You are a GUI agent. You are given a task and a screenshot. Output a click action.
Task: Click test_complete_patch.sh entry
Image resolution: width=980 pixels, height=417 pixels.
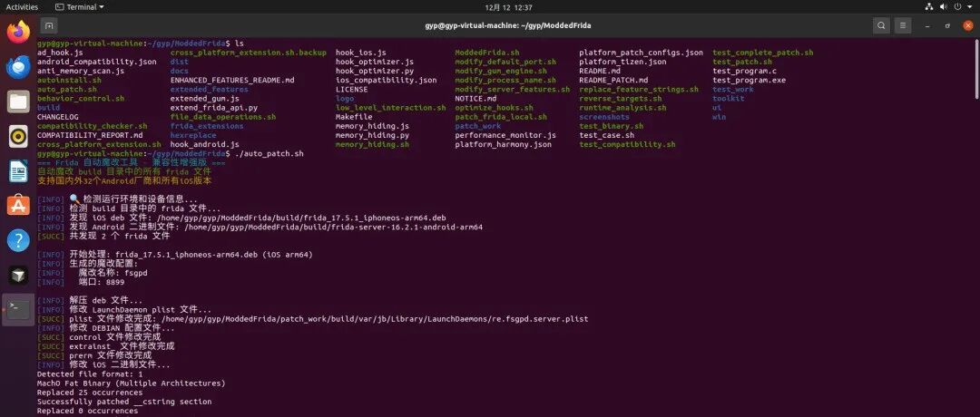pyautogui.click(x=763, y=53)
